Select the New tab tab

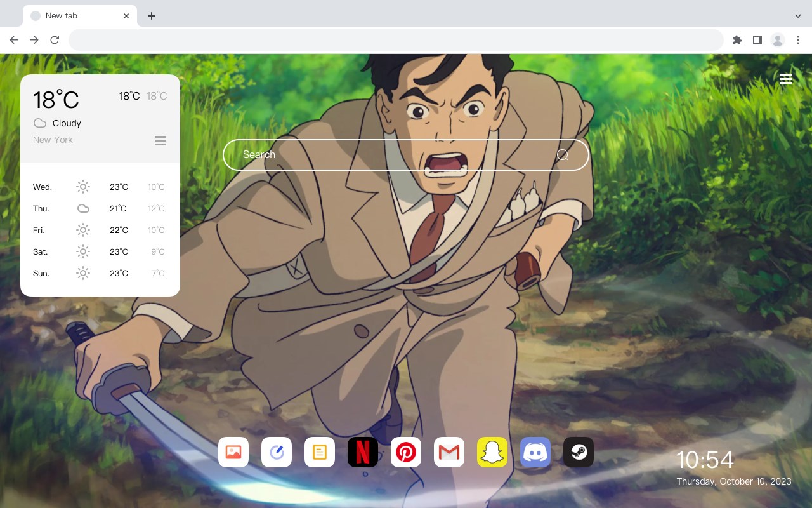[x=80, y=16]
